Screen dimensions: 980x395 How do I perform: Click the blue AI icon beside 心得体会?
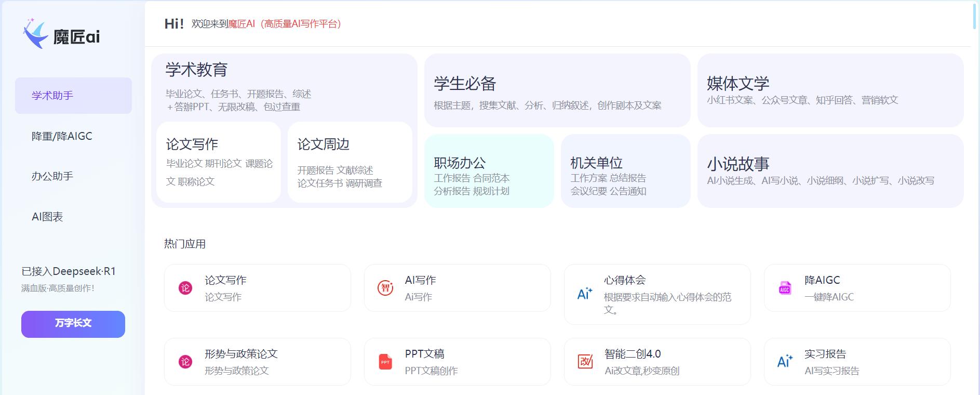coord(585,294)
